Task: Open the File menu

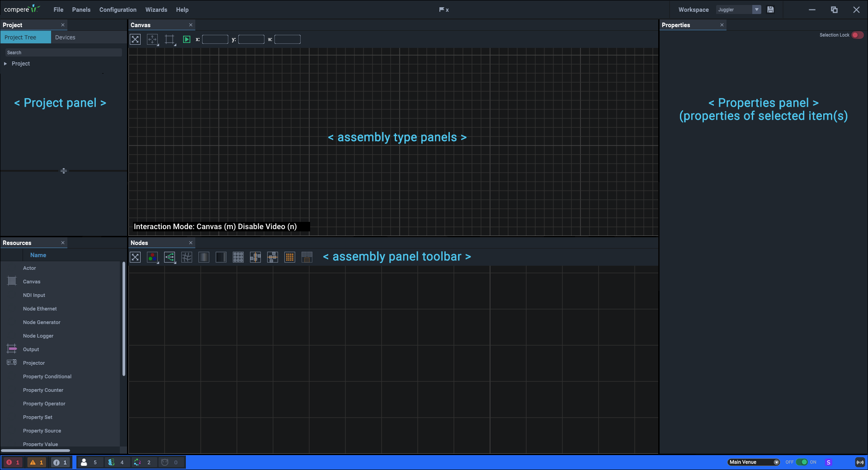Action: coord(58,9)
